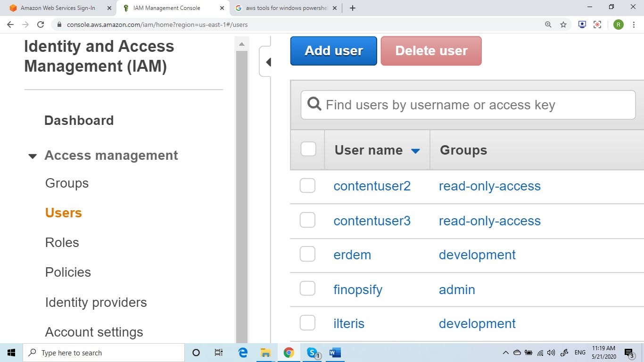Select the checkbox next to contentuser2
The image size is (644, 362).
(307, 185)
